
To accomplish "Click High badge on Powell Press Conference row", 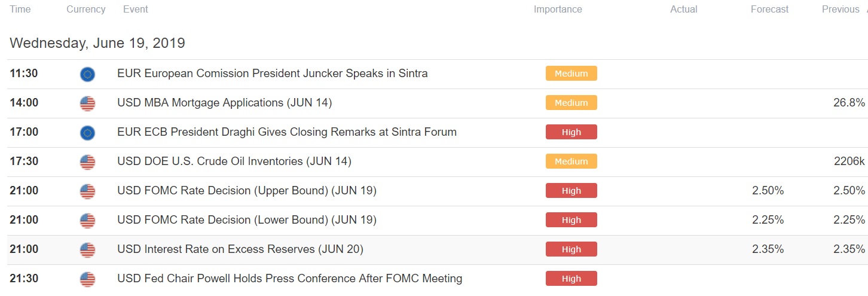I will tap(571, 279).
